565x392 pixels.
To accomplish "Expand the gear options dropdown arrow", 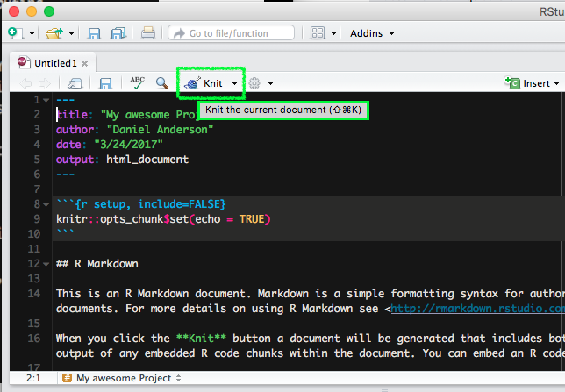I will [x=270, y=84].
